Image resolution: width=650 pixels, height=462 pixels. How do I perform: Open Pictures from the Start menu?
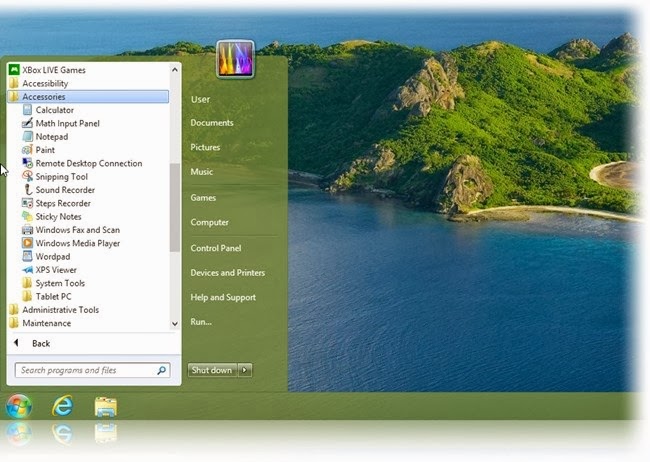click(x=205, y=147)
